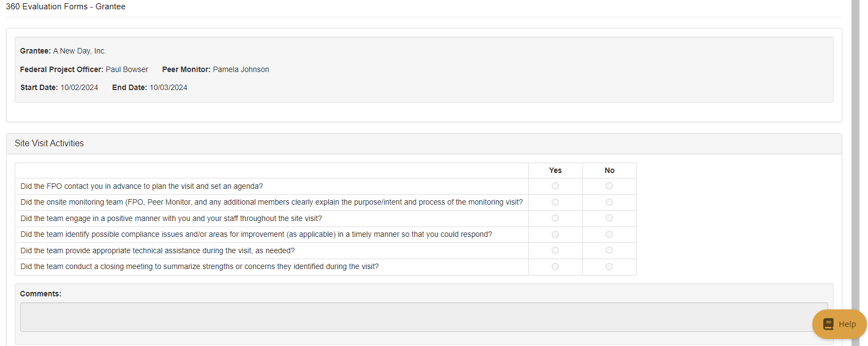Click the book icon on Help button
The height and width of the screenshot is (346, 868).
tap(829, 324)
